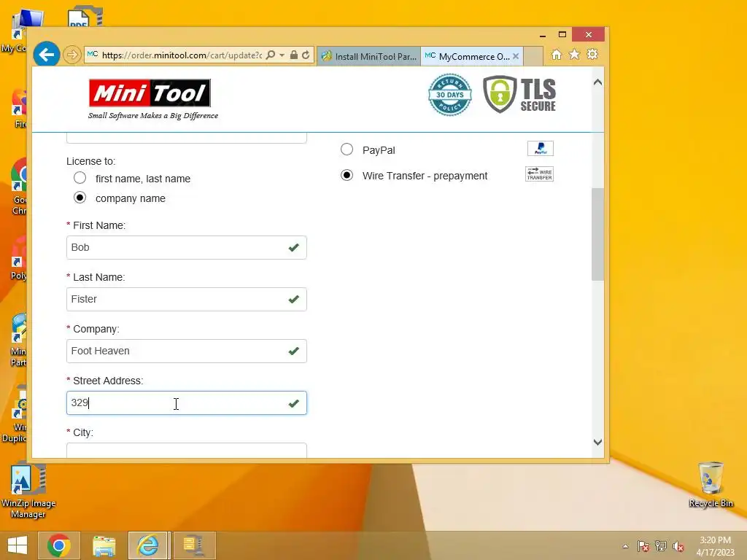This screenshot has height=560, width=747.
Task: Open the address bar dropdown arrow
Action: click(282, 55)
